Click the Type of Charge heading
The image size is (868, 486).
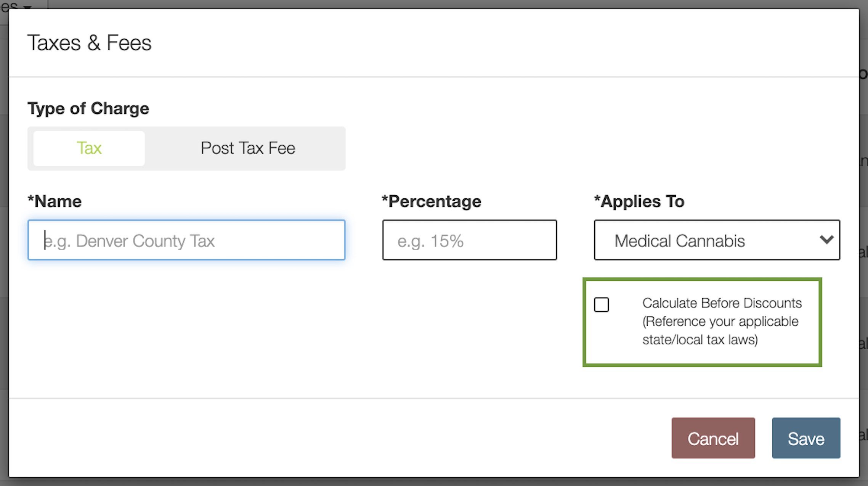pyautogui.click(x=88, y=109)
